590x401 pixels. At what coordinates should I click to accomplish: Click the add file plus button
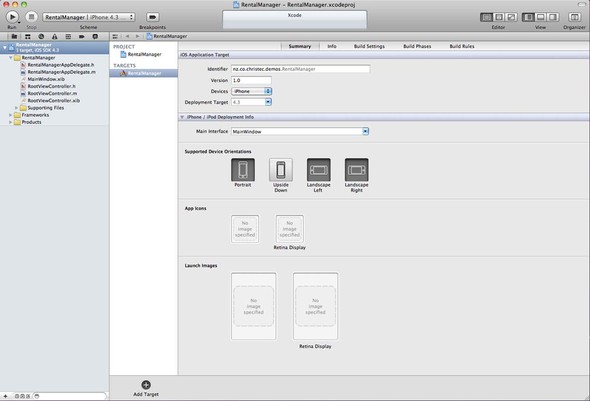pos(5,396)
